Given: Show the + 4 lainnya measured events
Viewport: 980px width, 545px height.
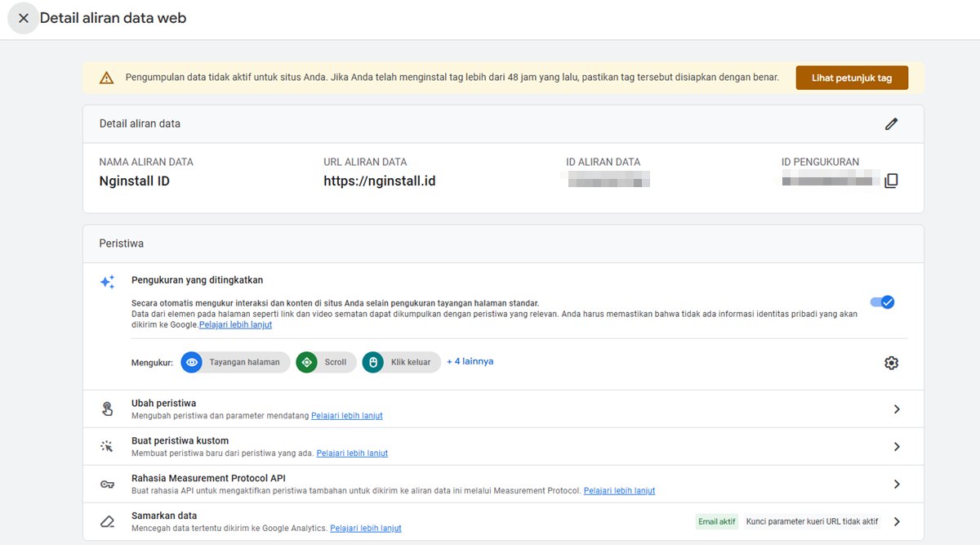Looking at the screenshot, I should [470, 361].
